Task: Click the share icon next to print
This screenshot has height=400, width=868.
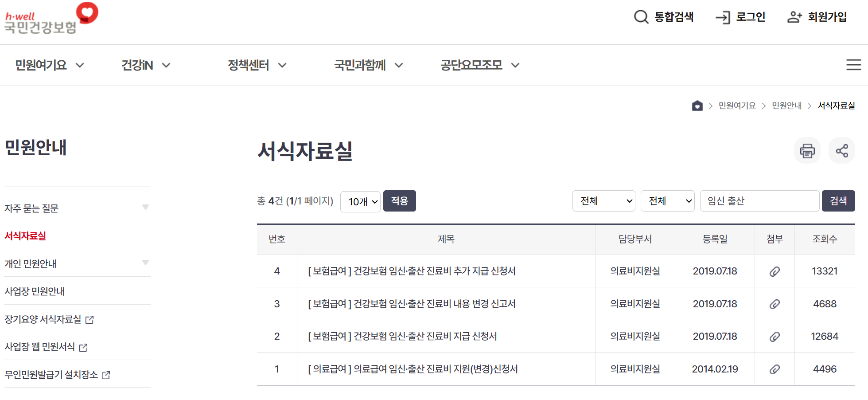Action: [841, 150]
